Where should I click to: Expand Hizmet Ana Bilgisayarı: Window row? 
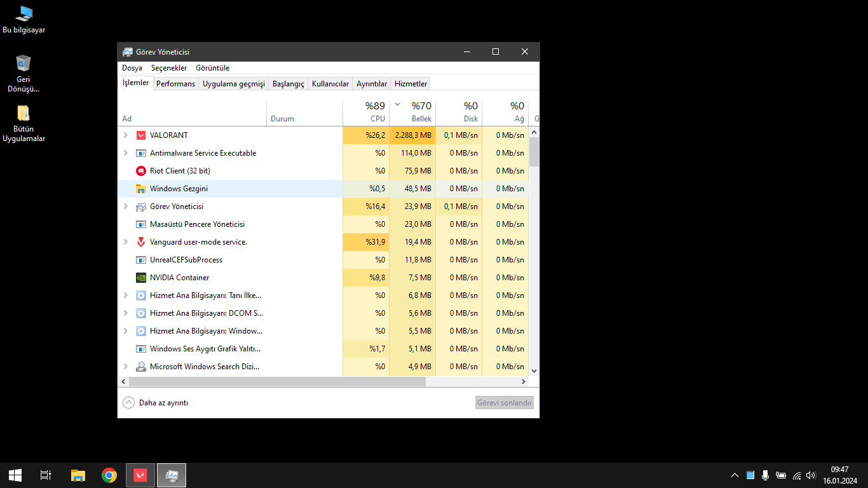(126, 331)
